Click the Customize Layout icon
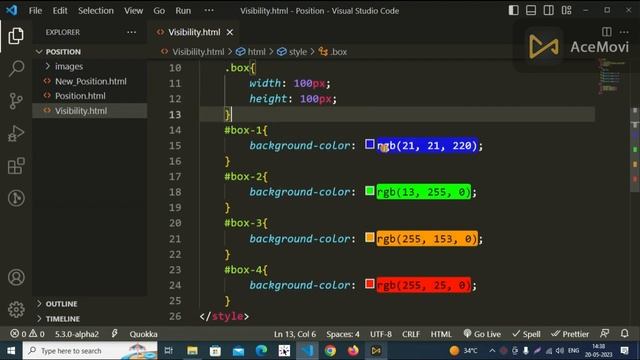640x360 pixels. 567,10
